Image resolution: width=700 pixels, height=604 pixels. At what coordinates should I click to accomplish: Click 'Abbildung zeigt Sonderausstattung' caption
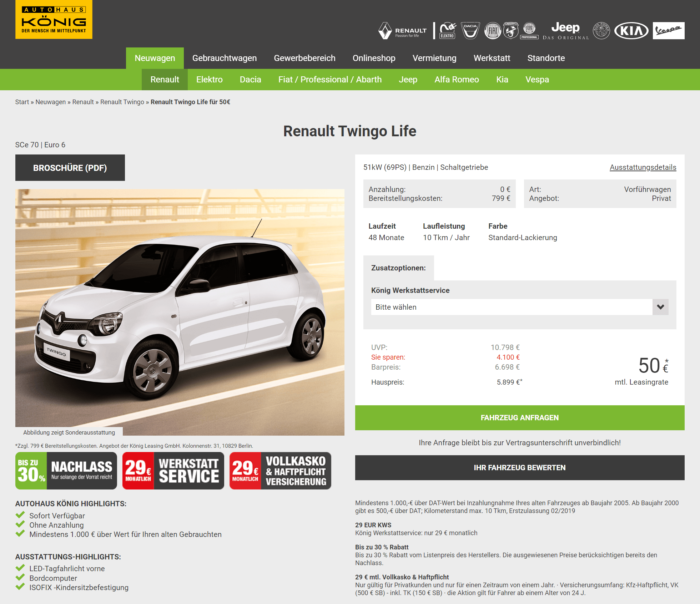69,432
